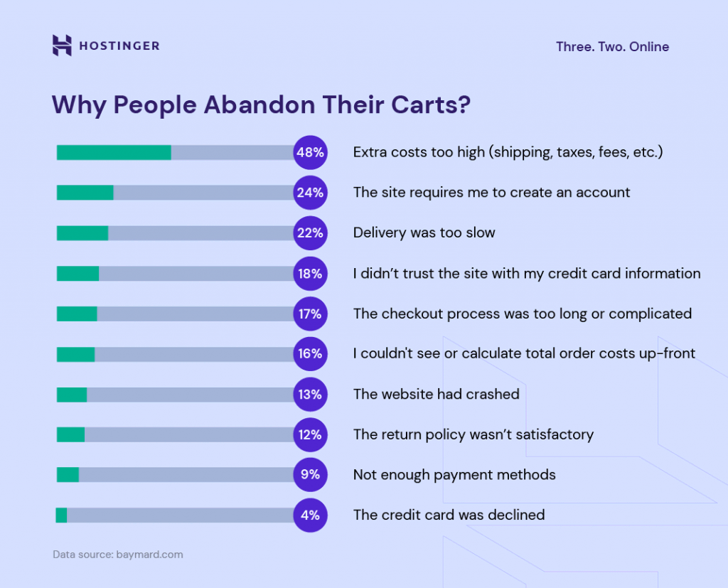The image size is (728, 588).
Task: Click the 13% percentage circle badge
Action: pyautogui.click(x=310, y=394)
